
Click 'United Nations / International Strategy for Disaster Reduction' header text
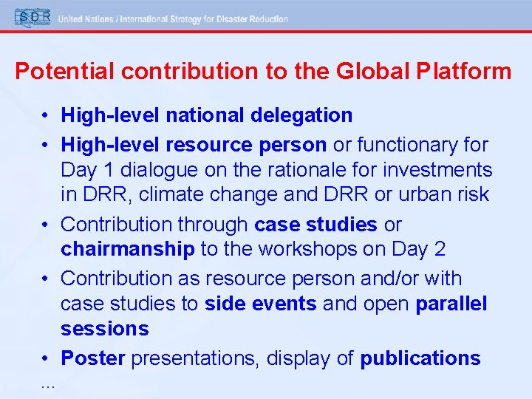[173, 19]
